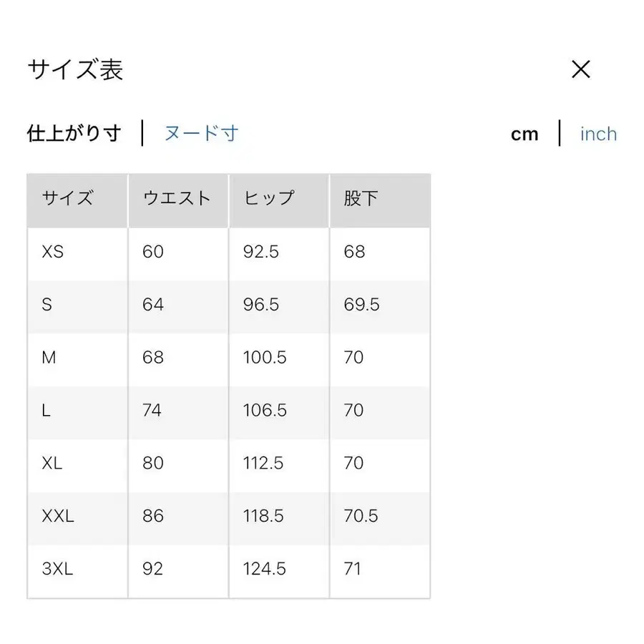This screenshot has width=644, height=644.
Task: Click the inseam value 70 for M
Action: pos(353,358)
